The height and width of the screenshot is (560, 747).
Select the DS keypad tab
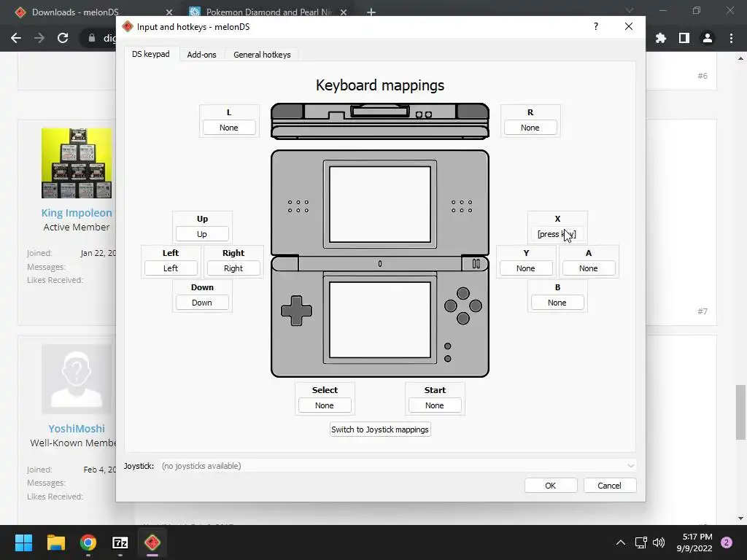point(150,54)
